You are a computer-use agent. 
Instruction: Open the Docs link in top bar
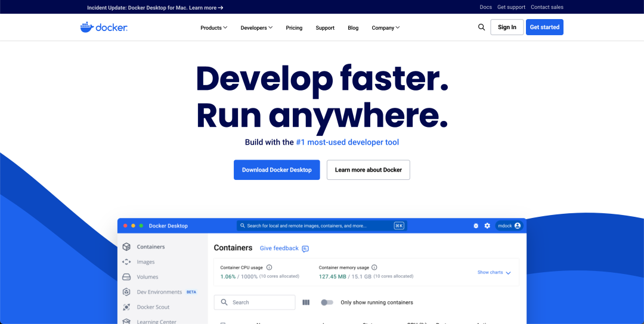click(x=485, y=7)
